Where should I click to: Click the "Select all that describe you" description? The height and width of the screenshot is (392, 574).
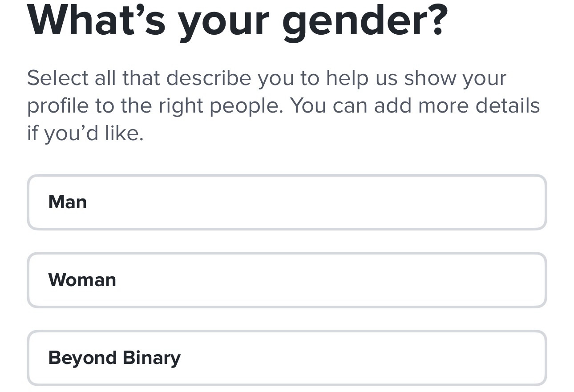point(266,78)
